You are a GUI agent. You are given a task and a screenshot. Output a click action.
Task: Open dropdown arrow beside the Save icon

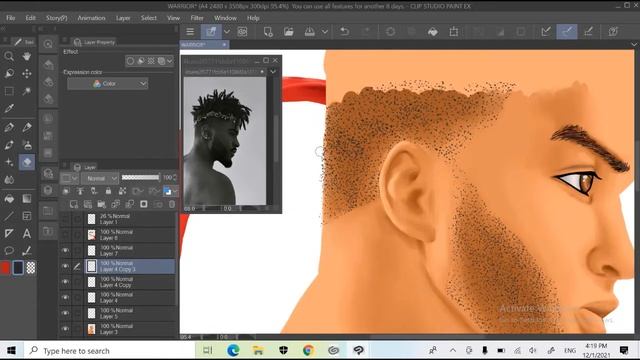point(325,31)
